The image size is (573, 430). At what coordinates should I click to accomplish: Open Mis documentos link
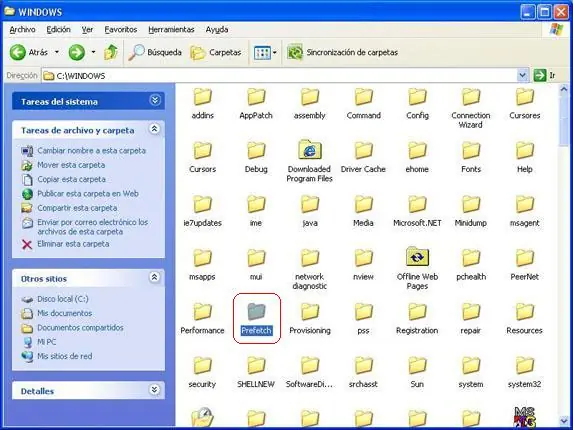pyautogui.click(x=64, y=313)
